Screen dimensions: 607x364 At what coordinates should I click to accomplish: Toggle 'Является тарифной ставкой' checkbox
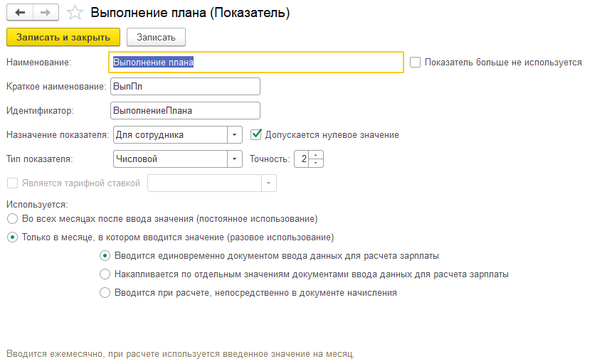(x=12, y=183)
